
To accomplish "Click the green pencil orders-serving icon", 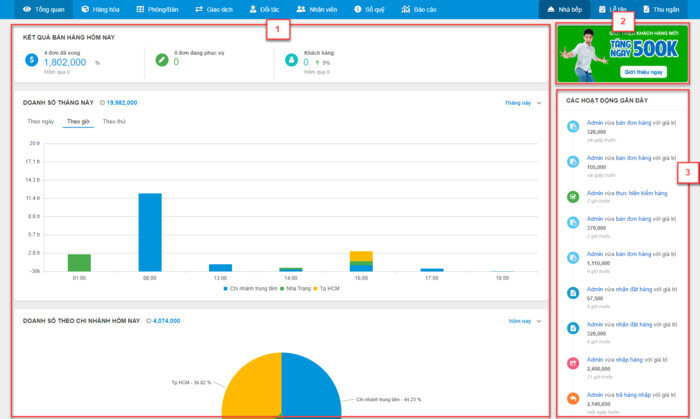I will pyautogui.click(x=160, y=60).
